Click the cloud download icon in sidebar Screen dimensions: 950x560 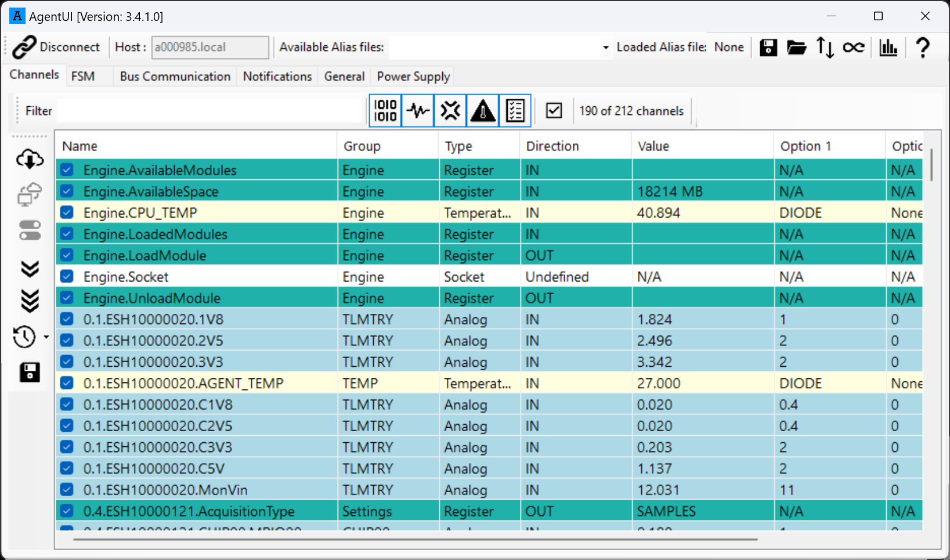tap(30, 159)
